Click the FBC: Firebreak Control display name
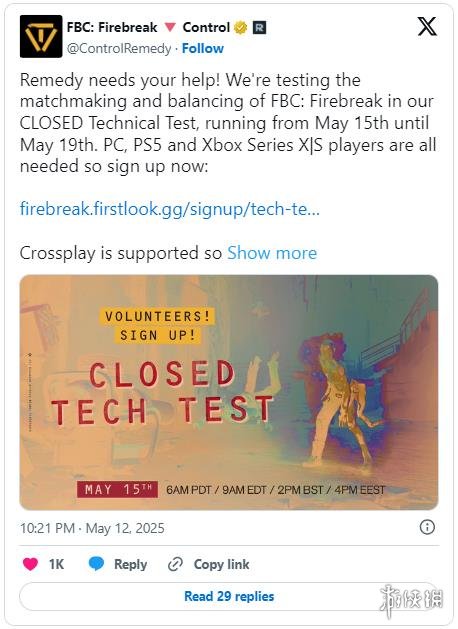The image size is (458, 629). pos(148,27)
